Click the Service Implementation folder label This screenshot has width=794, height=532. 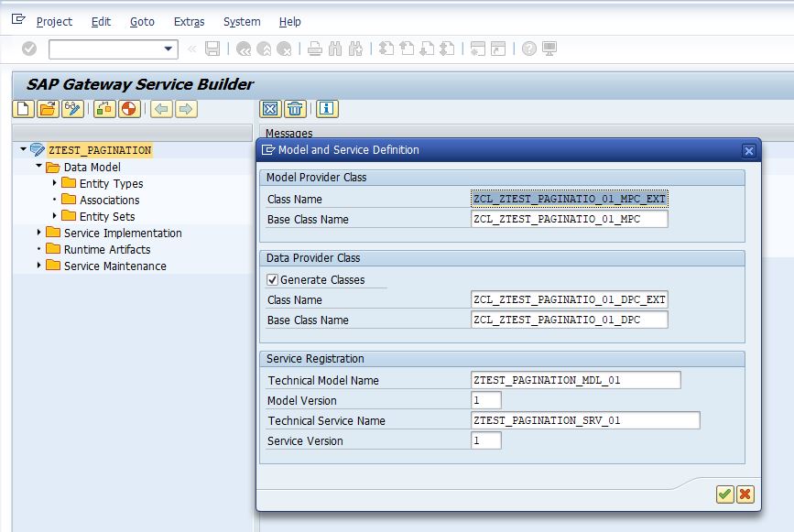pyautogui.click(x=123, y=233)
